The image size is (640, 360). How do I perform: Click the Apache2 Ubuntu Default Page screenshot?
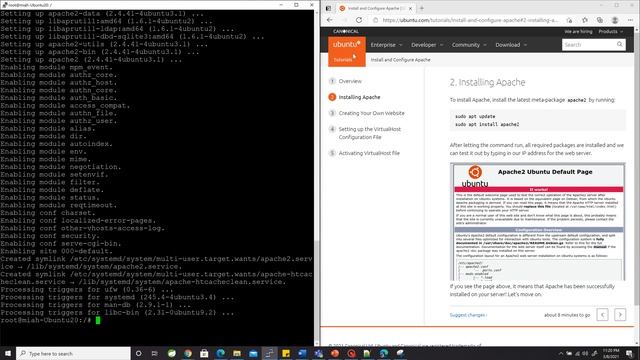click(538, 222)
